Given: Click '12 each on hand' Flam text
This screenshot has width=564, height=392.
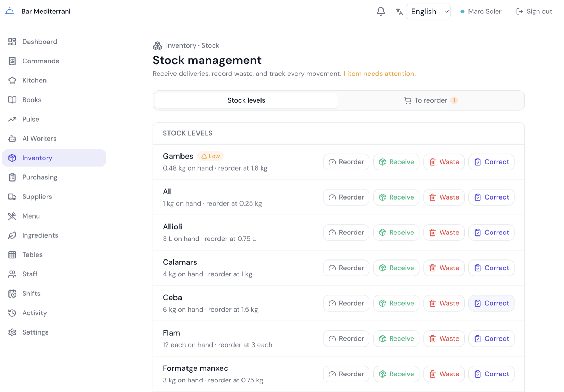Looking at the screenshot, I should pos(188,345).
